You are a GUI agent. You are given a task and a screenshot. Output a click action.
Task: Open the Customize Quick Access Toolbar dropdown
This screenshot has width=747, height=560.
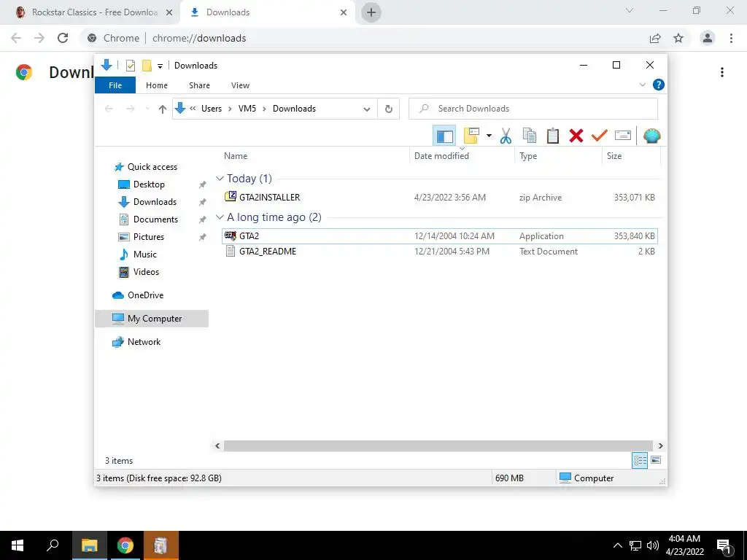click(x=160, y=66)
